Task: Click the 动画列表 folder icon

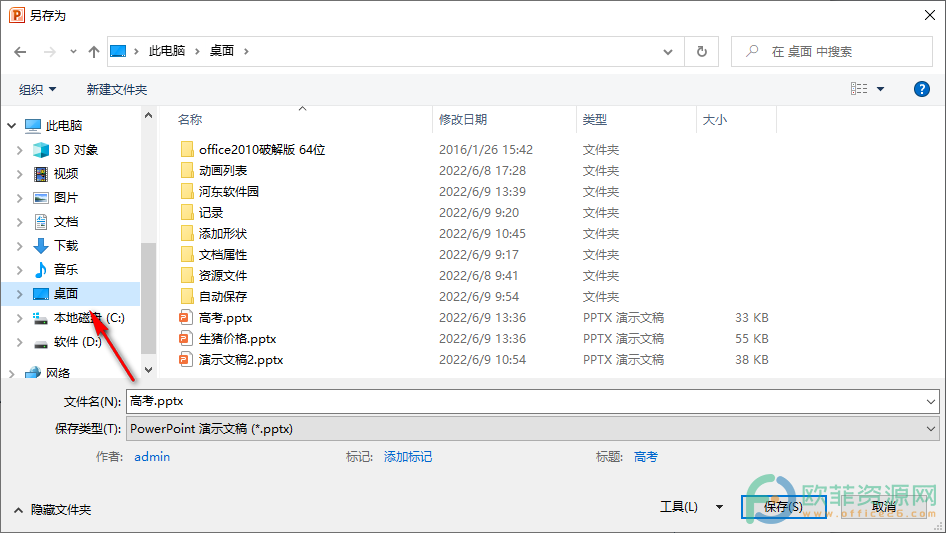Action: [187, 171]
